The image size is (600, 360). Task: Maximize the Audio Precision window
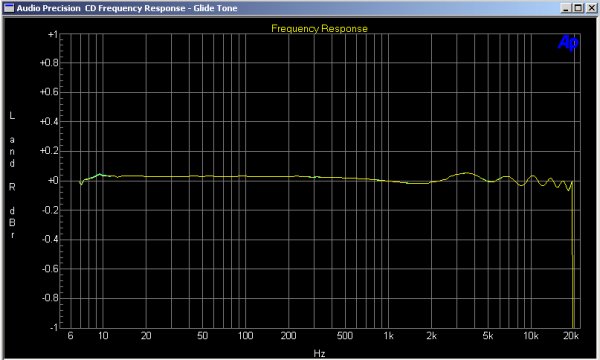click(x=578, y=8)
